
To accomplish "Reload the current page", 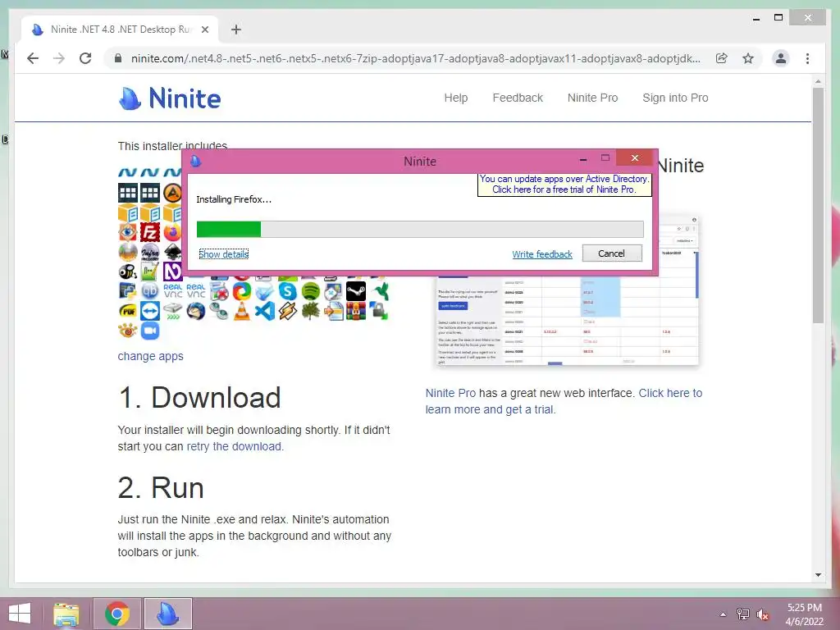I will (85, 58).
